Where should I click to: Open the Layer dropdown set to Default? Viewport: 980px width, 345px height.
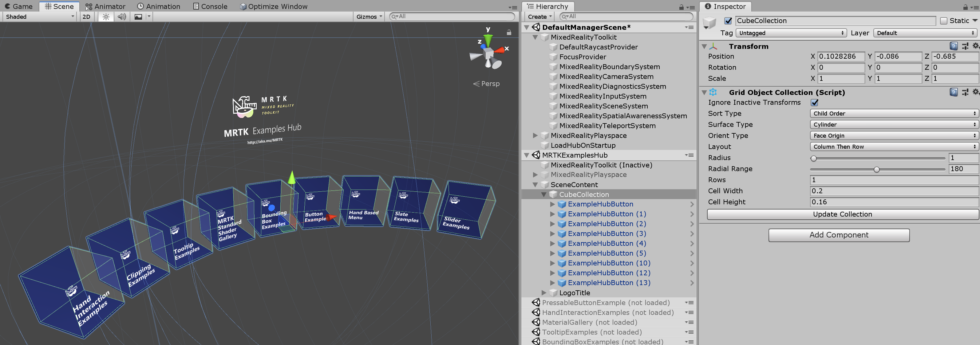pos(924,33)
